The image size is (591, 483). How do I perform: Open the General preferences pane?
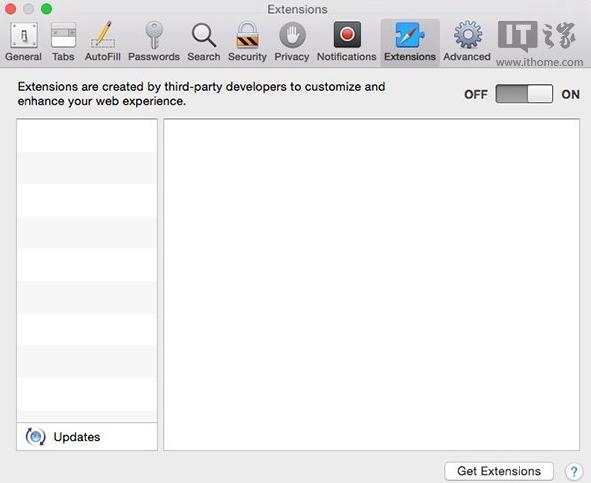tap(23, 41)
